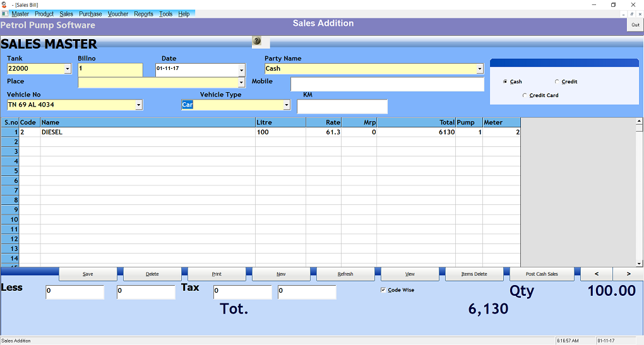Image resolution: width=644 pixels, height=345 pixels.
Task: Choose the Credit Card radio button
Action: point(525,96)
